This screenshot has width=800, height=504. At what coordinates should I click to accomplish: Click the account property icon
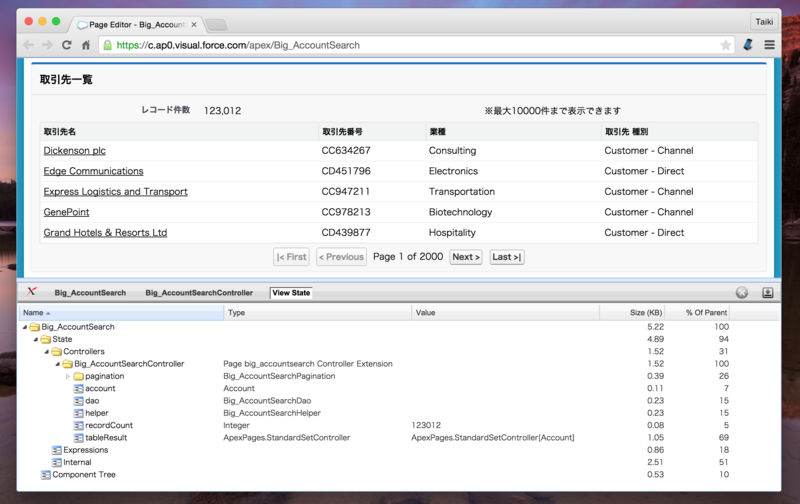[79, 389]
